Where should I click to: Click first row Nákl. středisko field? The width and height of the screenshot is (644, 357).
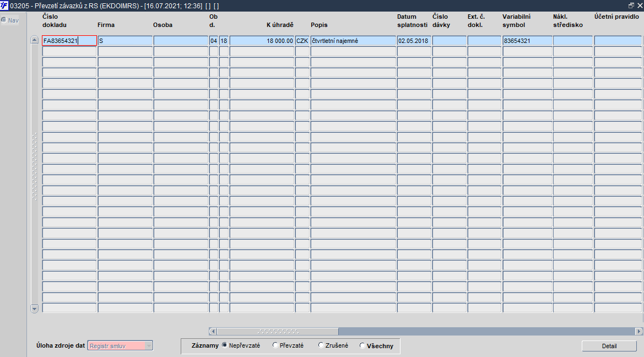pyautogui.click(x=573, y=41)
